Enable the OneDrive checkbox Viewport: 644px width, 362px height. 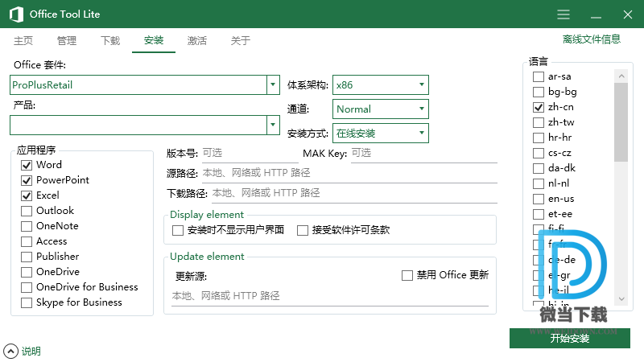(27, 272)
